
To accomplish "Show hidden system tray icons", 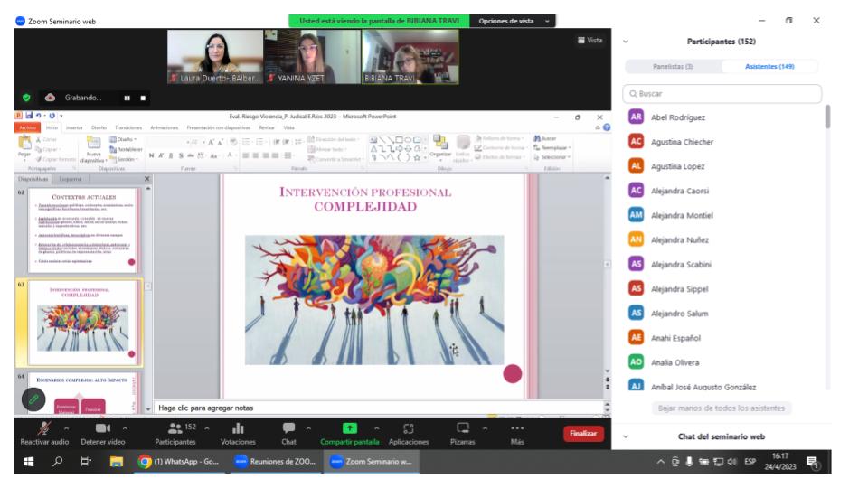I will point(660,462).
